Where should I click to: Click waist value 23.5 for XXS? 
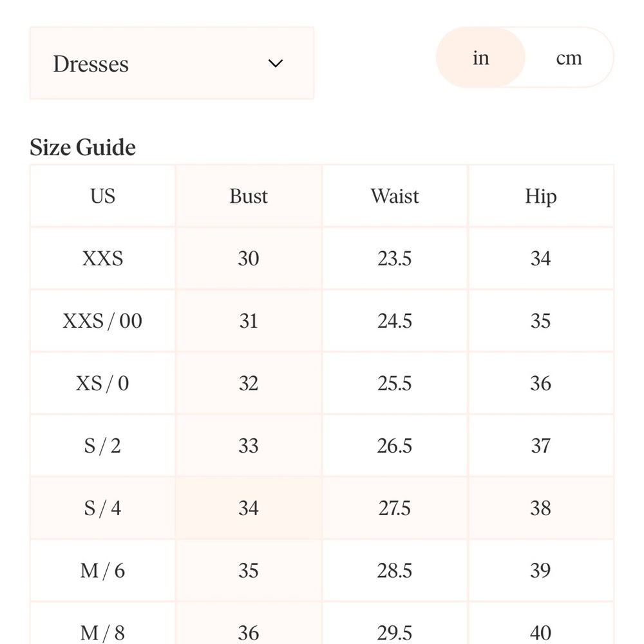(395, 258)
